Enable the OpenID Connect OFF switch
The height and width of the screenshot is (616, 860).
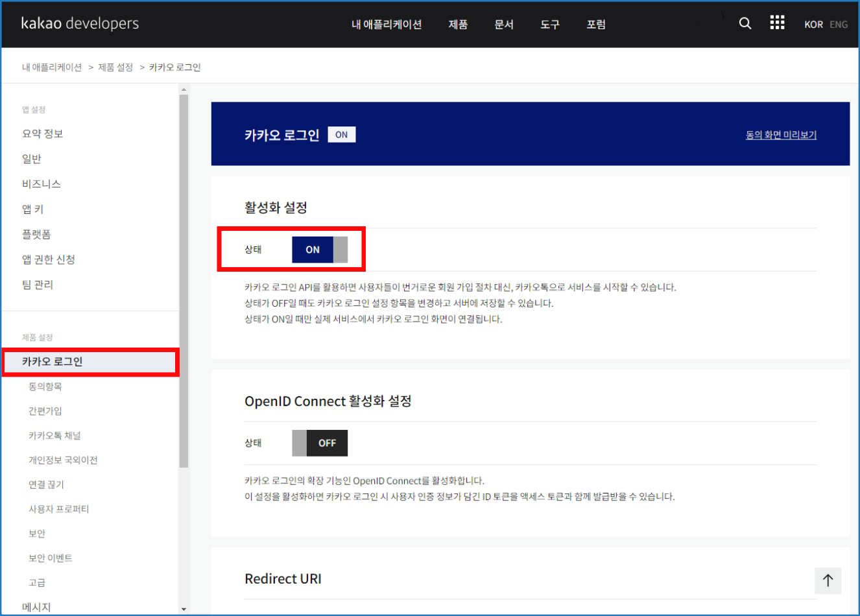click(320, 443)
